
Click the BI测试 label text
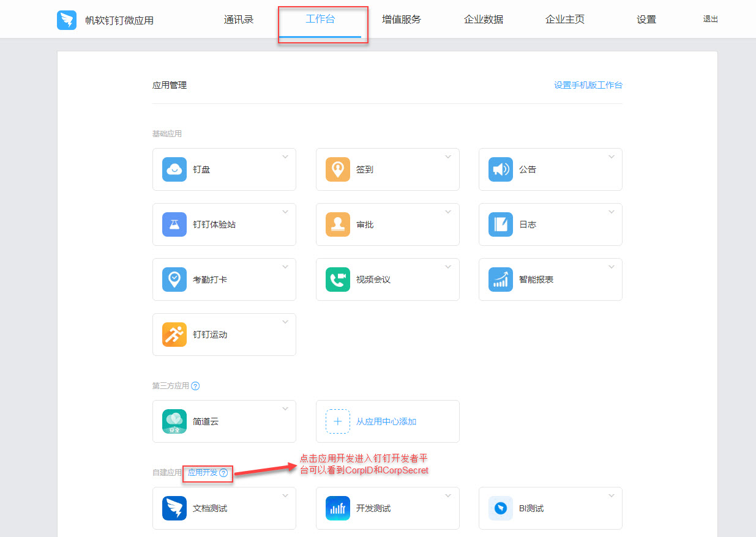click(531, 508)
